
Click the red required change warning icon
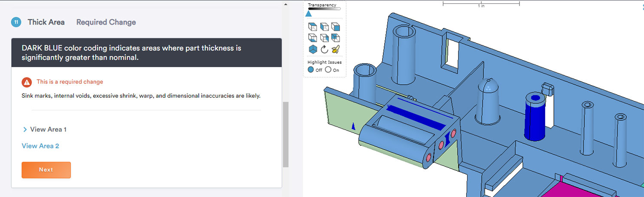click(x=27, y=82)
